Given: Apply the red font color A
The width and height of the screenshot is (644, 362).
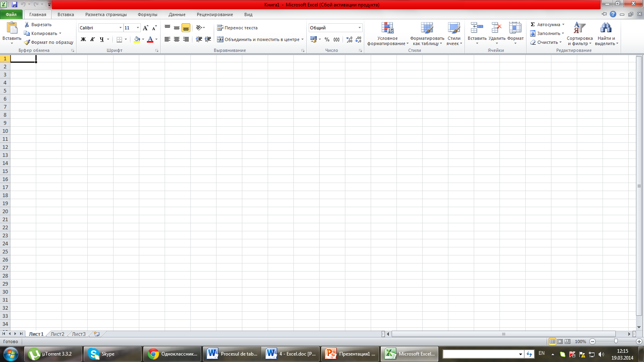Looking at the screenshot, I should [150, 39].
